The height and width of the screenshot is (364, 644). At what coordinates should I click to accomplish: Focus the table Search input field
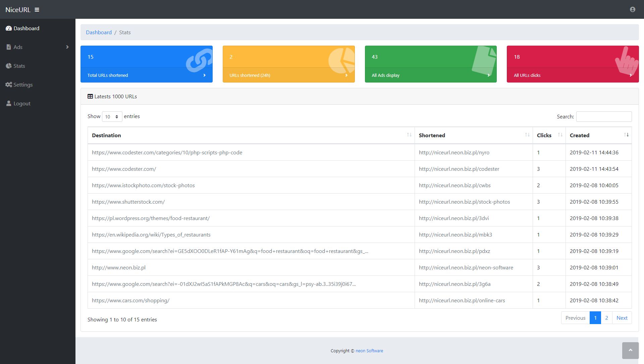pyautogui.click(x=604, y=117)
